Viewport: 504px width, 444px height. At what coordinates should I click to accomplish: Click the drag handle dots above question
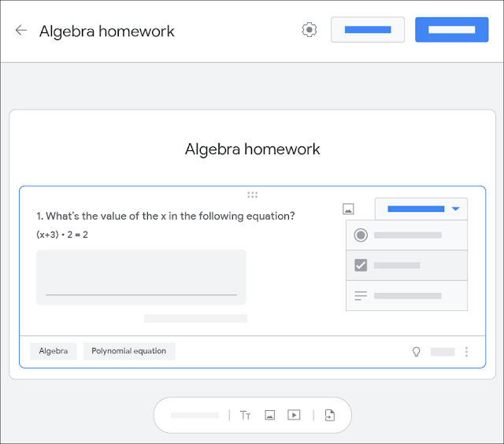click(252, 194)
